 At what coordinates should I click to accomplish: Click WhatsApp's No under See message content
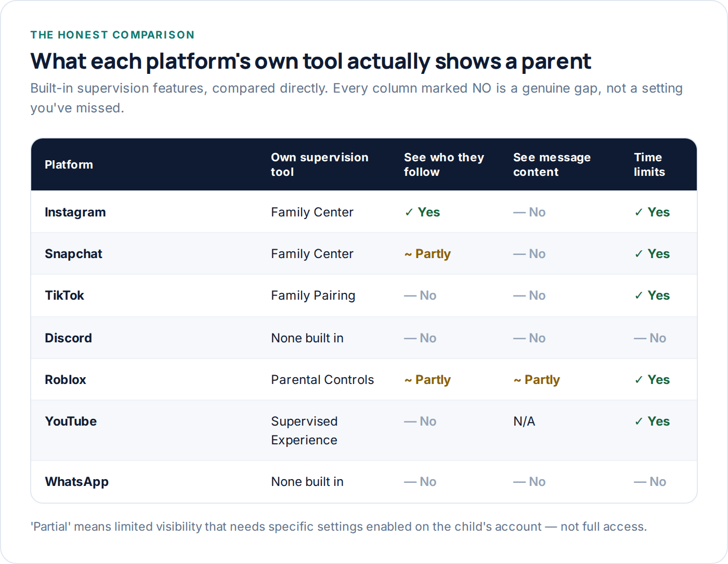[x=529, y=482]
